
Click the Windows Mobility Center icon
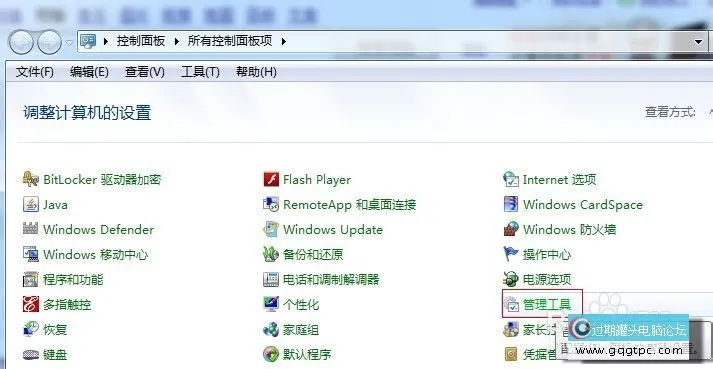[x=30, y=254]
